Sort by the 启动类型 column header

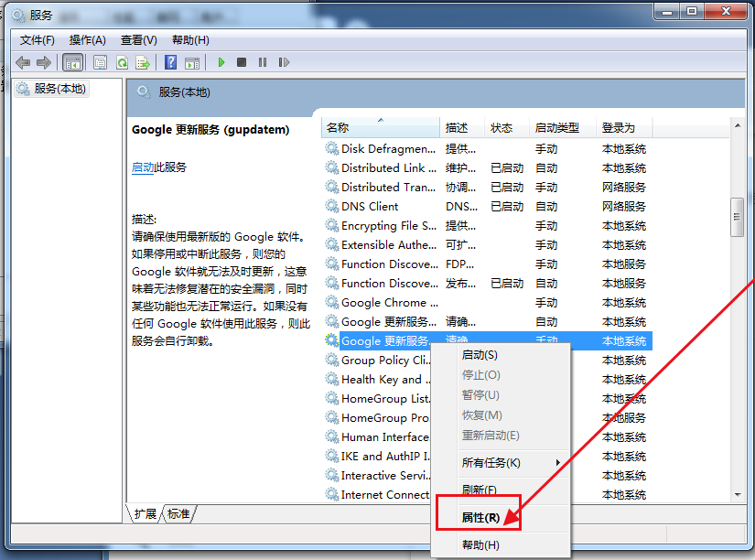pyautogui.click(x=563, y=127)
